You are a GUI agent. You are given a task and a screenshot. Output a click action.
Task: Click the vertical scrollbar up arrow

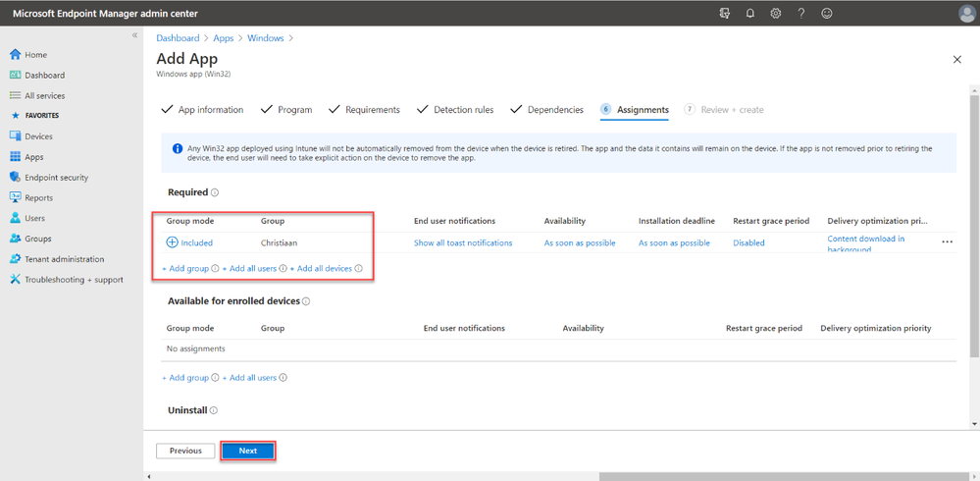pos(974,92)
